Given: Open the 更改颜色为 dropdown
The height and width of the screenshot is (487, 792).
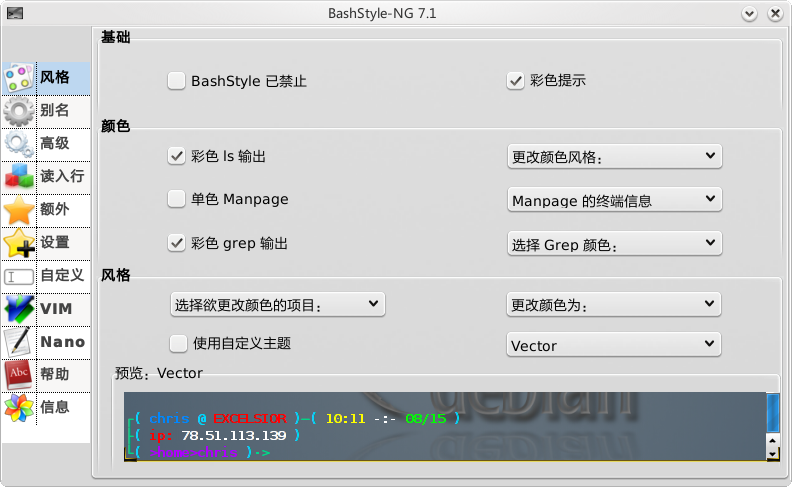Looking at the screenshot, I should tap(614, 305).
